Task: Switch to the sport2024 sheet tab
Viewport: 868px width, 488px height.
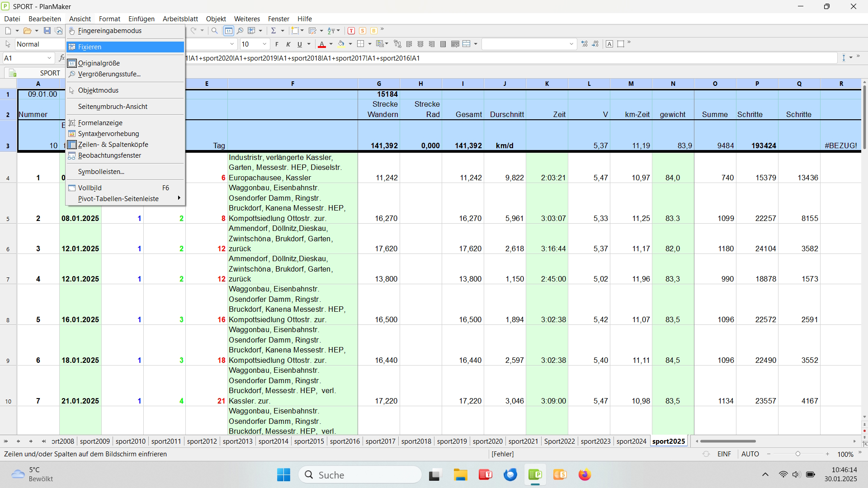Action: coord(631,441)
